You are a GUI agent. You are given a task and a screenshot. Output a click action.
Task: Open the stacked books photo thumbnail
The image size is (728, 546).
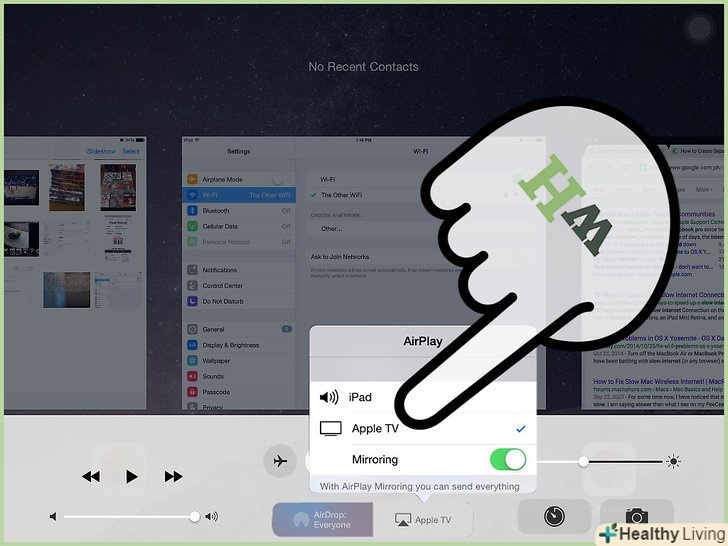tap(67, 187)
